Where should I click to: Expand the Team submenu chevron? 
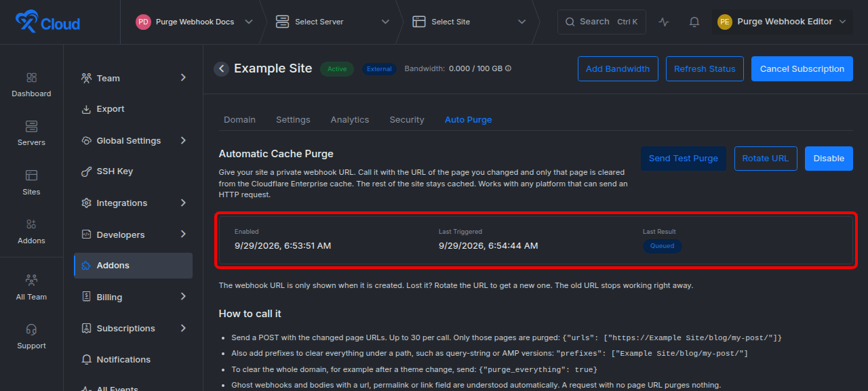pos(183,78)
